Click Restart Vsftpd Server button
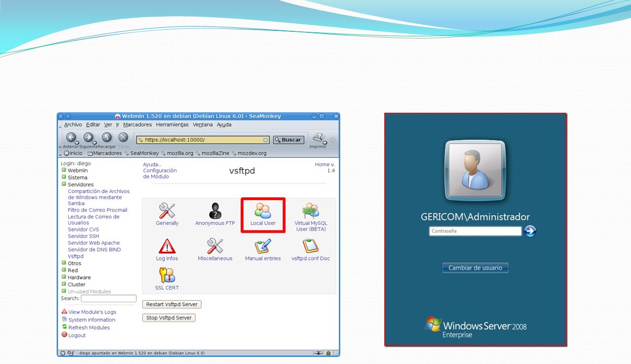This screenshot has height=364, width=631. (172, 304)
